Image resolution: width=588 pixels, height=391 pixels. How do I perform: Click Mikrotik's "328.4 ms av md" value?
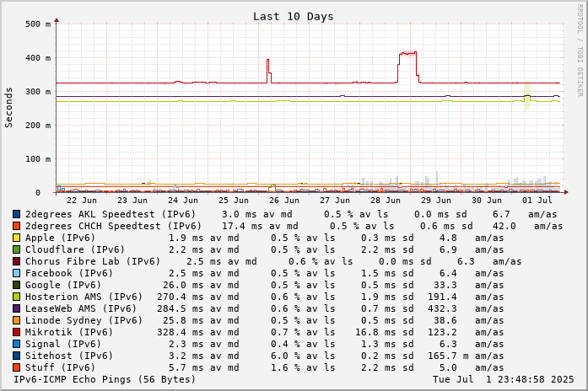click(198, 332)
